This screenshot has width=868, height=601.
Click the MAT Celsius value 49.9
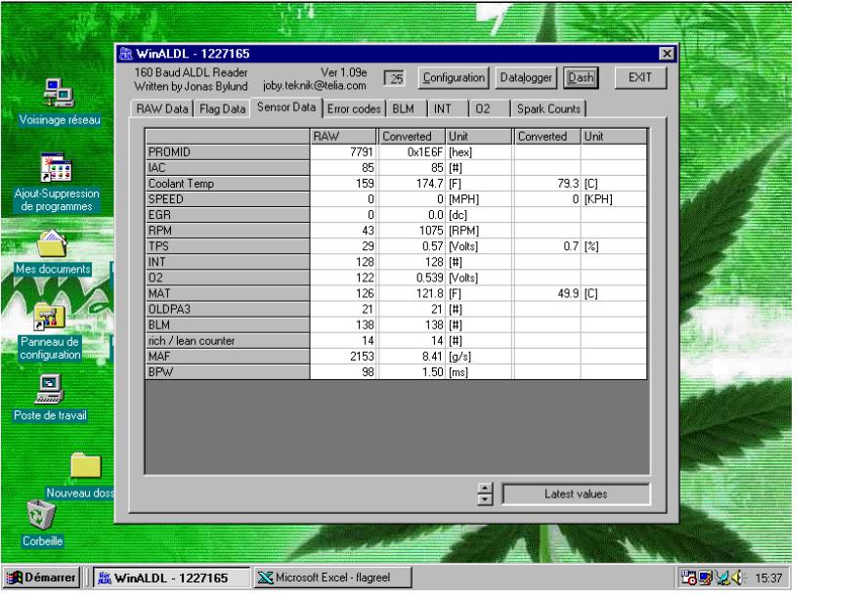coord(547,294)
